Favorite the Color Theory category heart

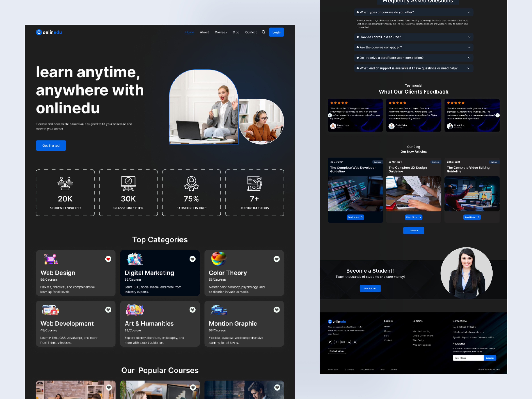[277, 259]
